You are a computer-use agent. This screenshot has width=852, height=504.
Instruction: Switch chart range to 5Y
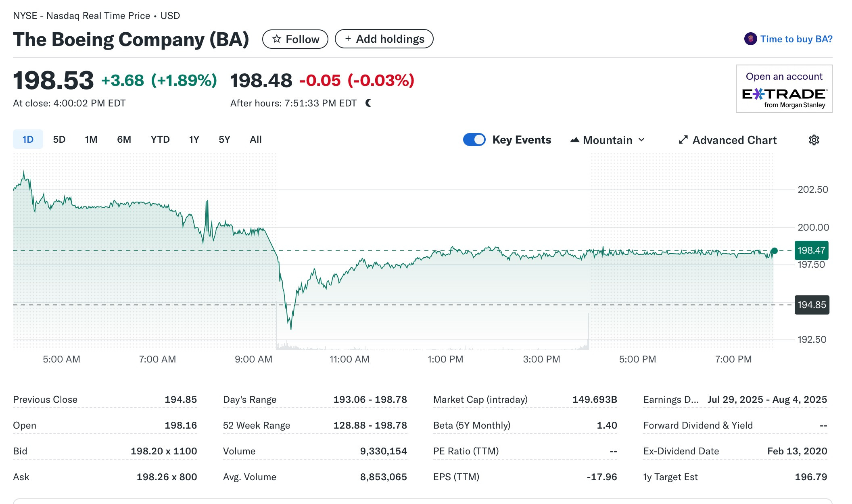(224, 140)
